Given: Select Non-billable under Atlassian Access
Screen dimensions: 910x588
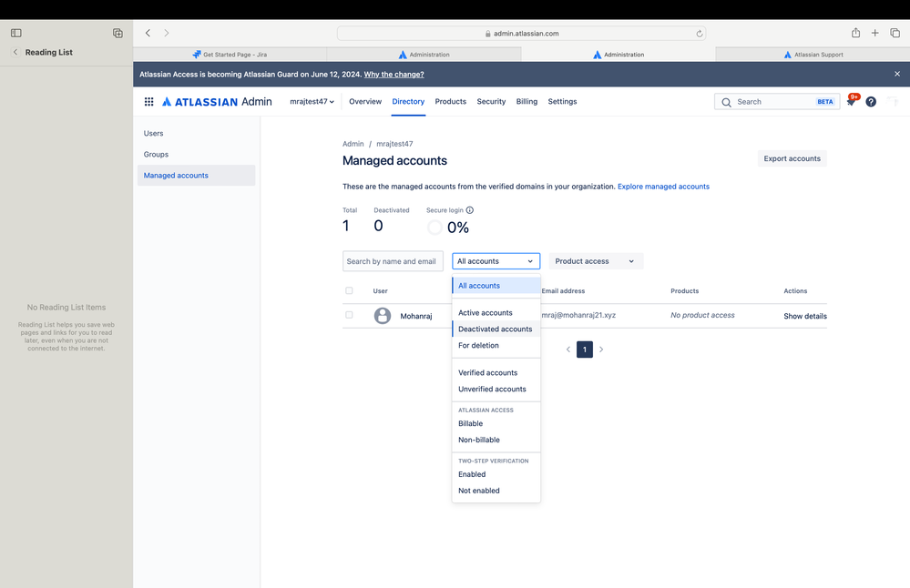Looking at the screenshot, I should [496, 440].
